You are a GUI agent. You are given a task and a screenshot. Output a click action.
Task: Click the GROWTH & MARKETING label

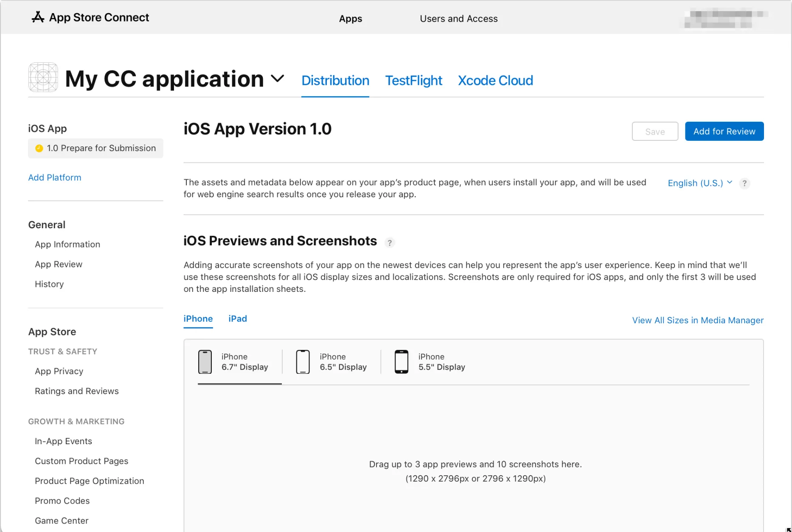(x=76, y=422)
